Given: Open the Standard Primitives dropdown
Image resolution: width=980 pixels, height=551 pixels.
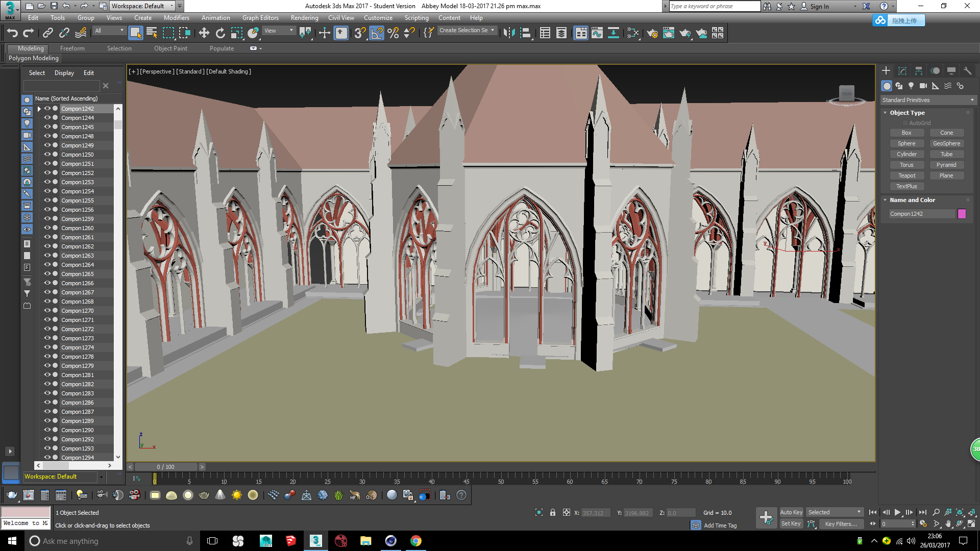Looking at the screenshot, I should 928,100.
